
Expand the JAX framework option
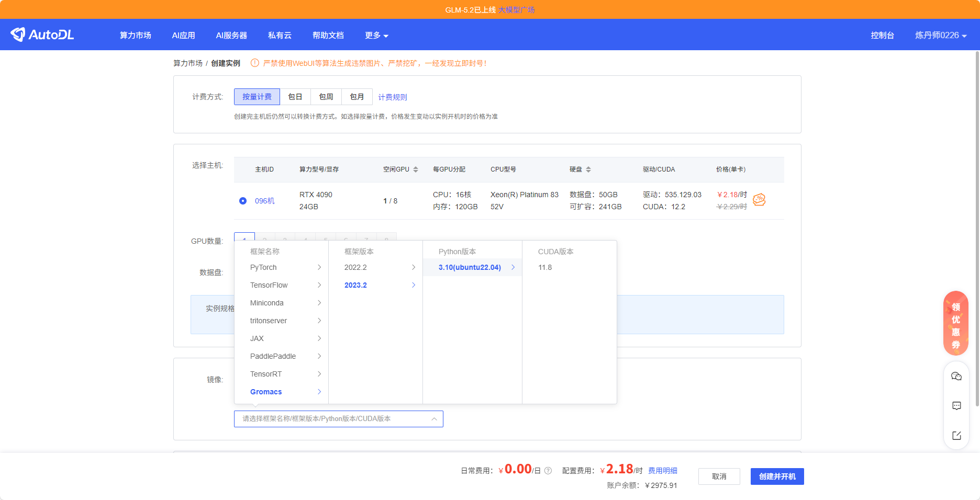click(x=281, y=338)
